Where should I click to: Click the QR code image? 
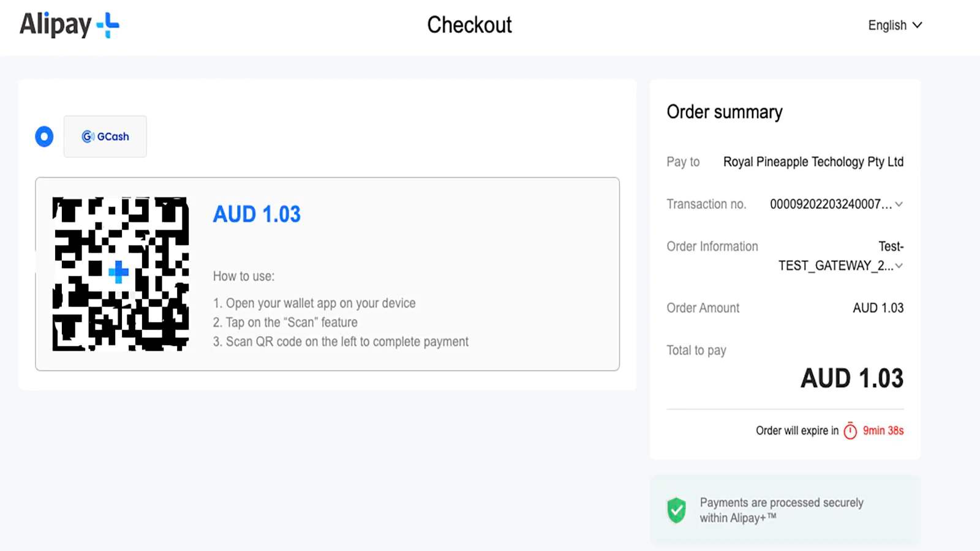pos(120,274)
